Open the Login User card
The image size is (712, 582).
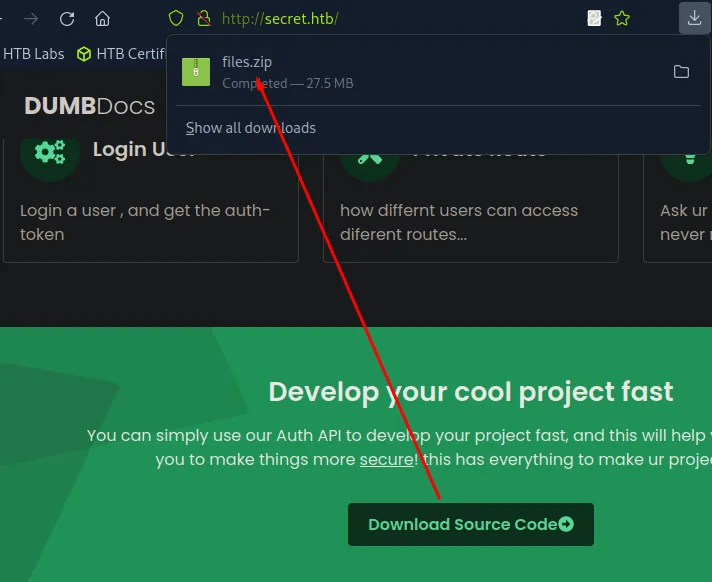(150, 200)
